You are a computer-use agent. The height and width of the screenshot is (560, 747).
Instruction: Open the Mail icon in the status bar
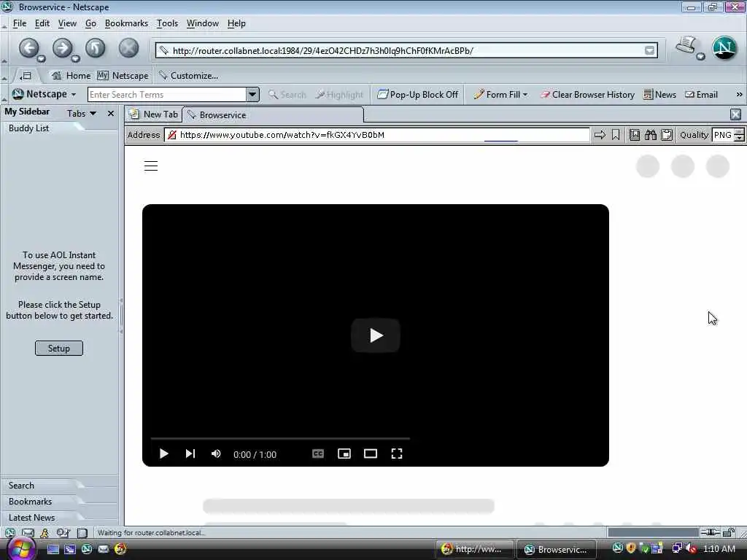[x=28, y=532]
